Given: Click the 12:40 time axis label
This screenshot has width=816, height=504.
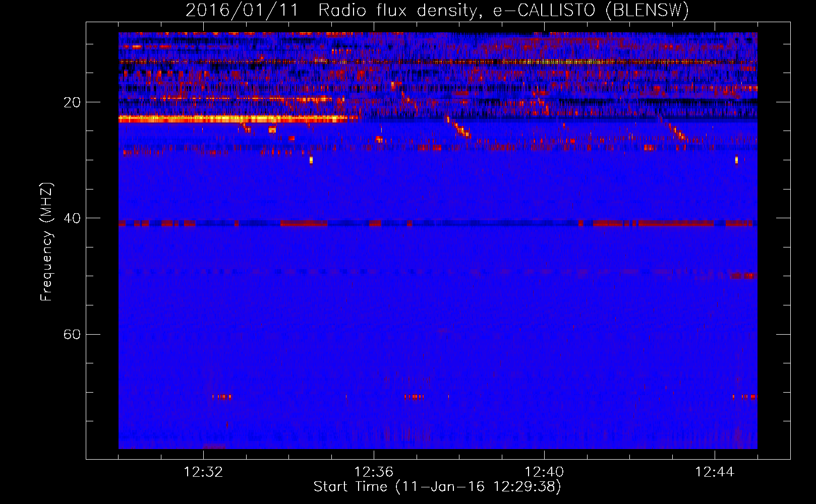Looking at the screenshot, I should pos(544,472).
